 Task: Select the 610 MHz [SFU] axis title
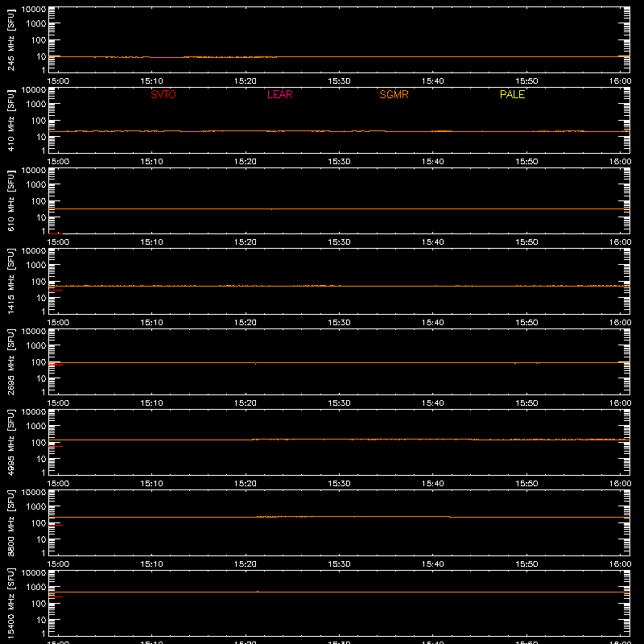(10, 200)
